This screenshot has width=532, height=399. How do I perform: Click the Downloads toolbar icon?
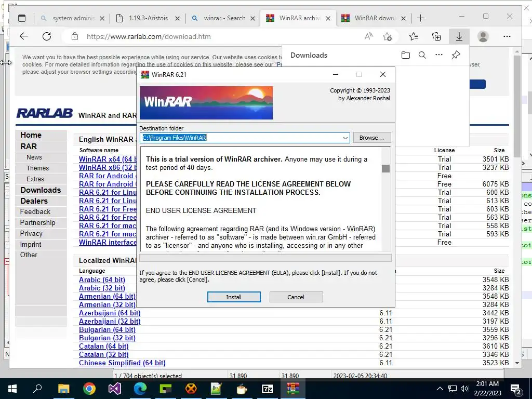coord(459,36)
